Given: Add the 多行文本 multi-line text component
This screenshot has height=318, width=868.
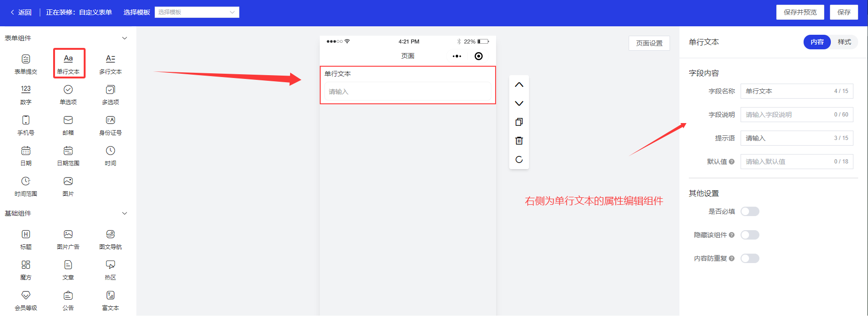Looking at the screenshot, I should point(110,63).
